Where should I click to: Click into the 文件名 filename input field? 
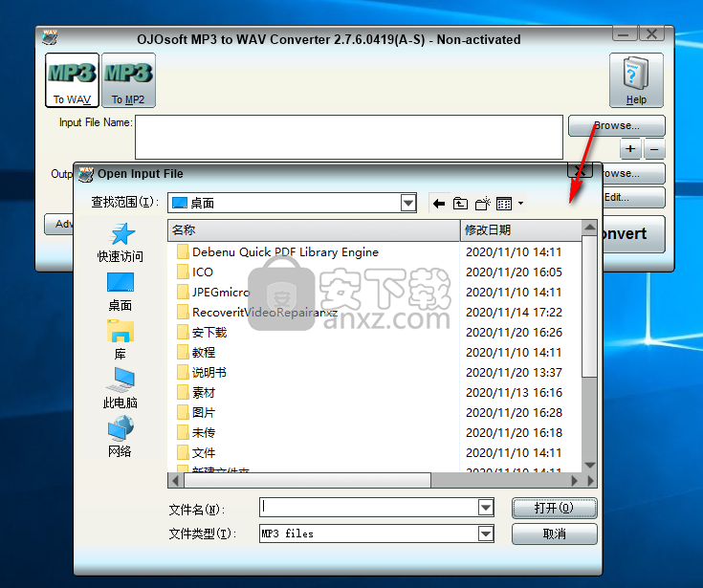click(x=368, y=508)
